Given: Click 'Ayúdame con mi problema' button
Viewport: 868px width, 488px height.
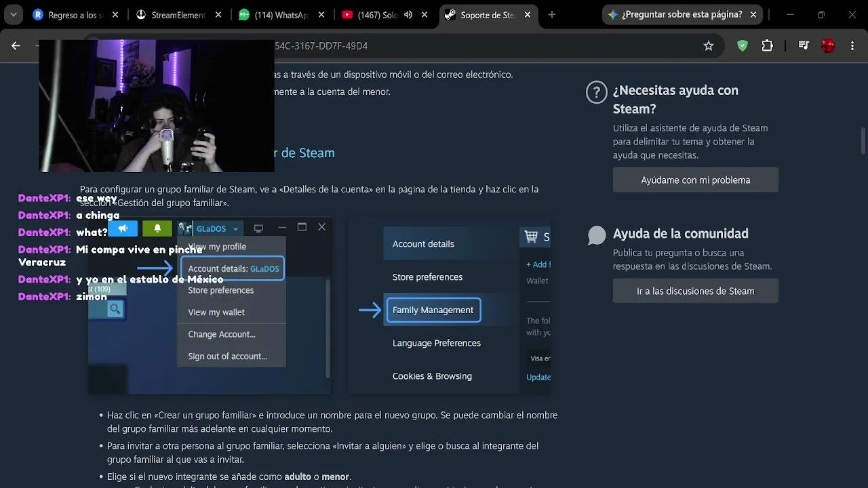Looking at the screenshot, I should pos(695,180).
